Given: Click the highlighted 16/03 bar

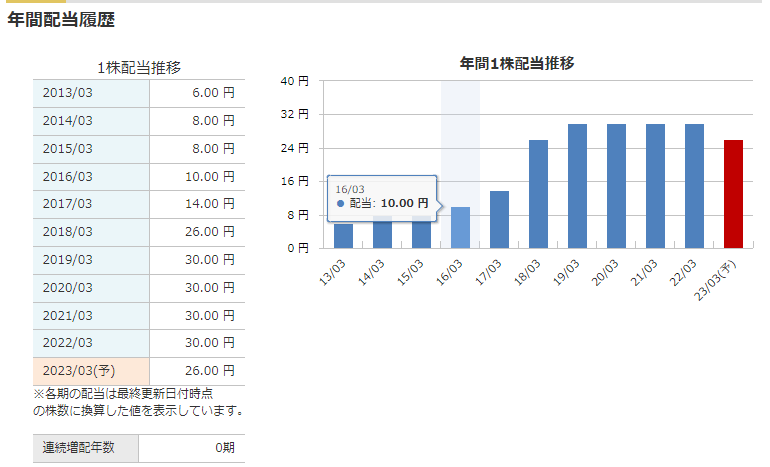Looking at the screenshot, I should point(460,227).
